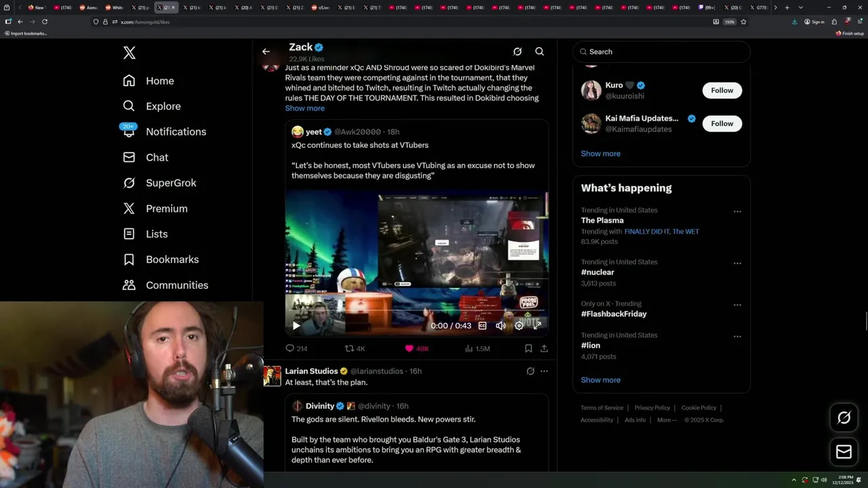This screenshot has width=868, height=488.
Task: Play the video in yeet's post
Action: click(296, 326)
